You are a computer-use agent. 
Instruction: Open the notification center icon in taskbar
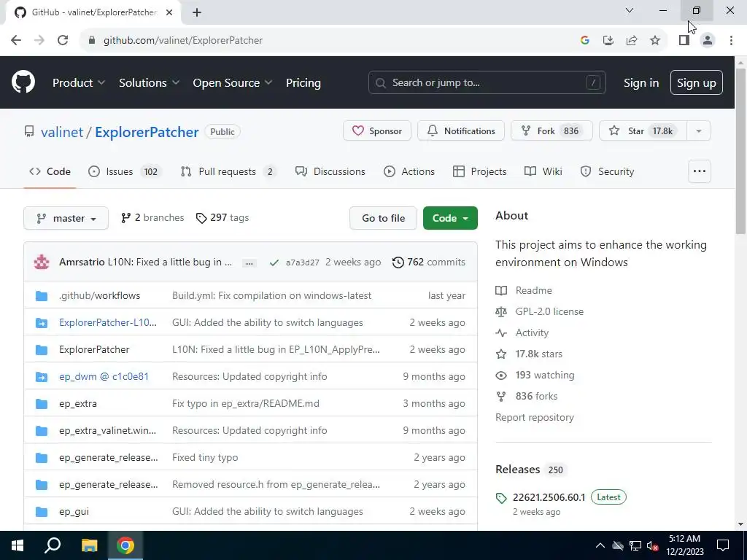723,545
